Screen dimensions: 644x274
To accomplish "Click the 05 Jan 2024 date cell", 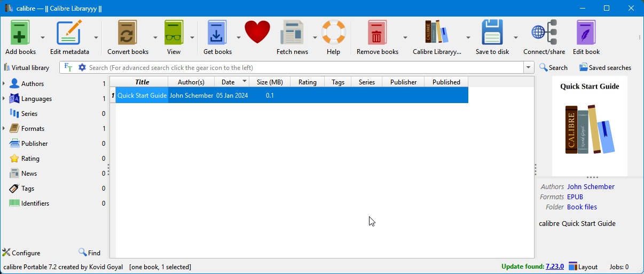I will pos(232,96).
